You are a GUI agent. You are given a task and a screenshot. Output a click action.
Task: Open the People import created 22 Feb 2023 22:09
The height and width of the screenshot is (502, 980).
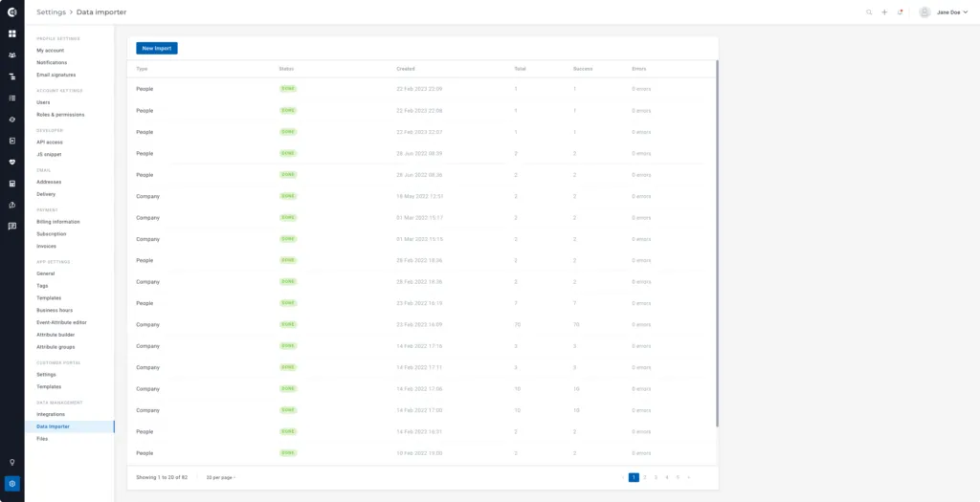pyautogui.click(x=421, y=89)
